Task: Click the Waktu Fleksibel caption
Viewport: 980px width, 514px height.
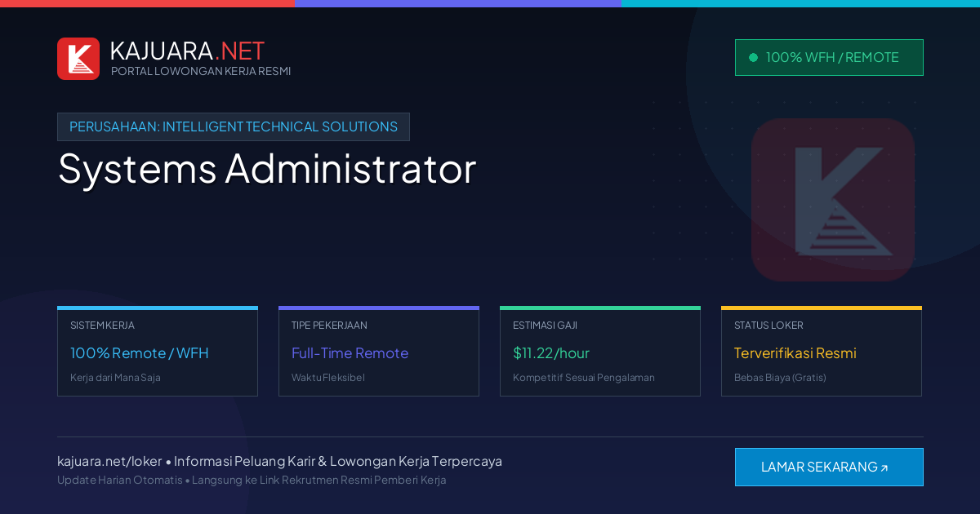Action: click(328, 378)
